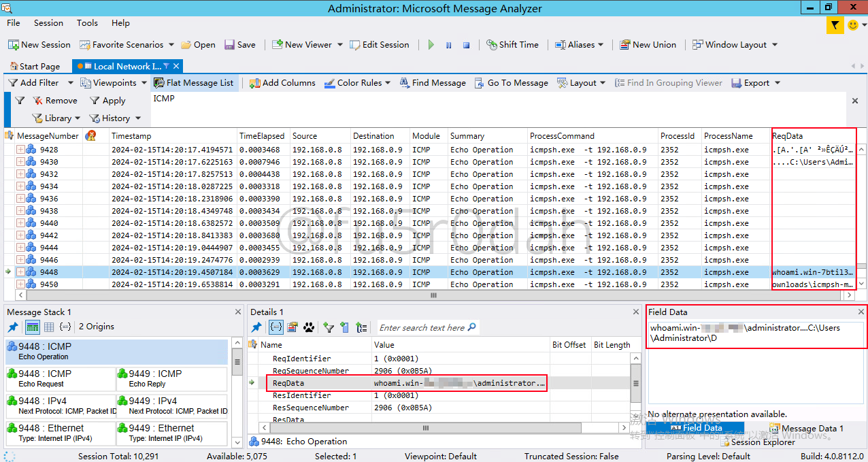Click the New Viewer button
The height and width of the screenshot is (462, 868).
[302, 44]
